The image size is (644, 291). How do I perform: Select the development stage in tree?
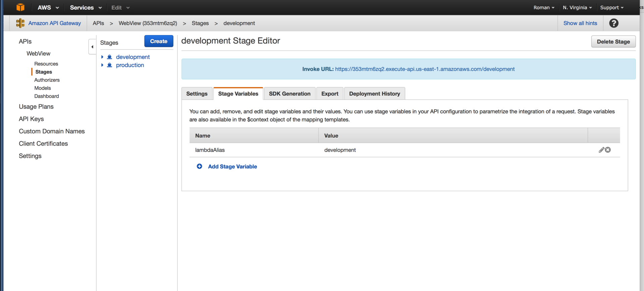click(133, 57)
